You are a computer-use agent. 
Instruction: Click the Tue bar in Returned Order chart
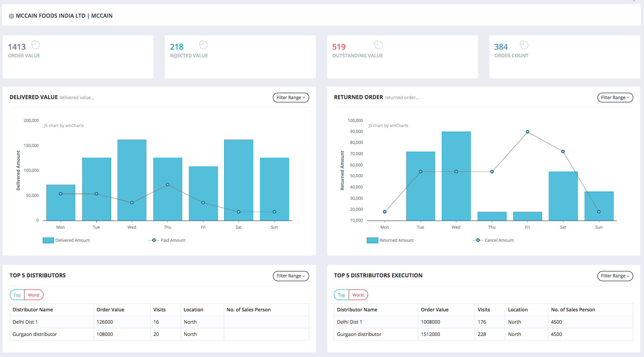421,186
